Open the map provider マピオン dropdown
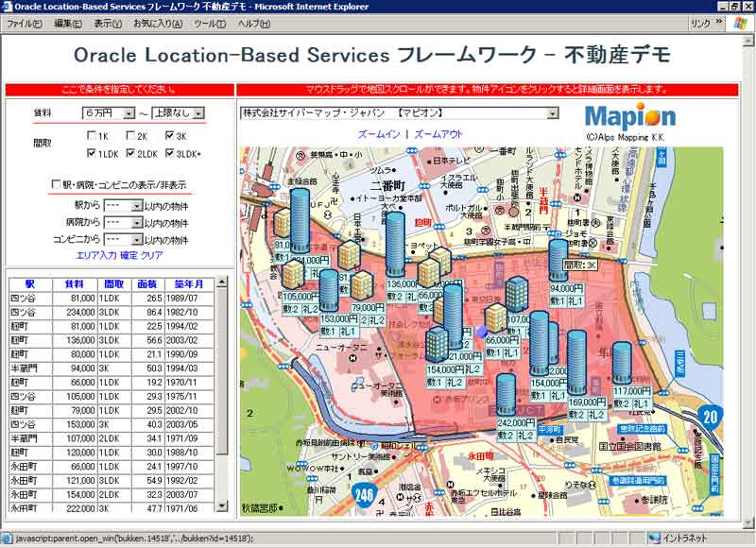This screenshot has width=756, height=548. point(399,113)
